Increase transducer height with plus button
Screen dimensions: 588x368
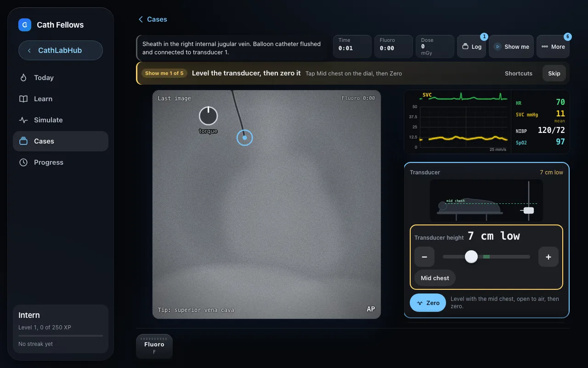pos(548,257)
